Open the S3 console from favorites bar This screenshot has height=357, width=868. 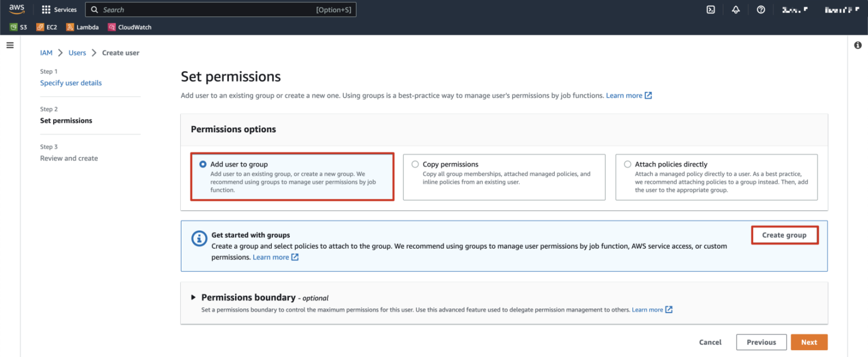coord(18,27)
